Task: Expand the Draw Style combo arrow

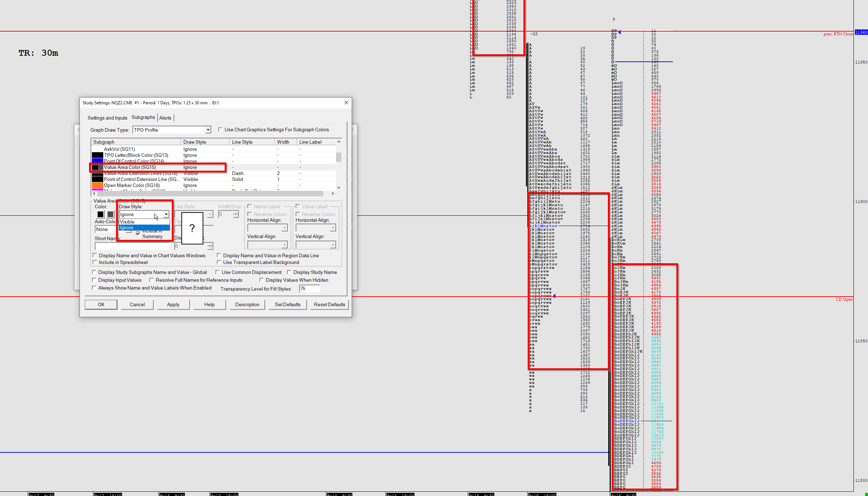Action: (x=166, y=214)
